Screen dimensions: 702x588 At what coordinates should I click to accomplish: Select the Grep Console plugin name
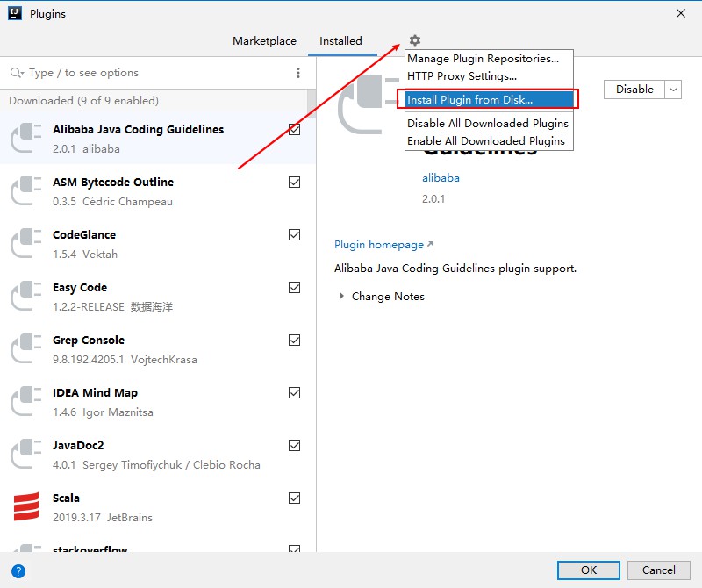pyautogui.click(x=89, y=341)
